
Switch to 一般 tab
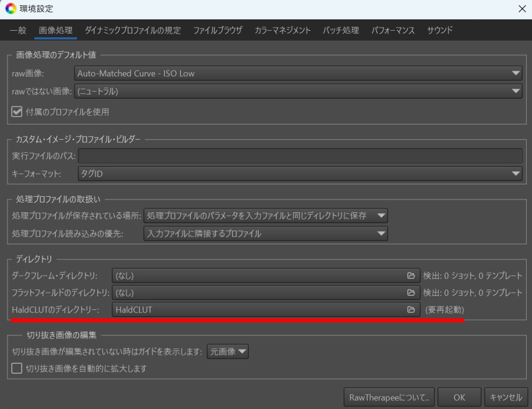[18, 30]
